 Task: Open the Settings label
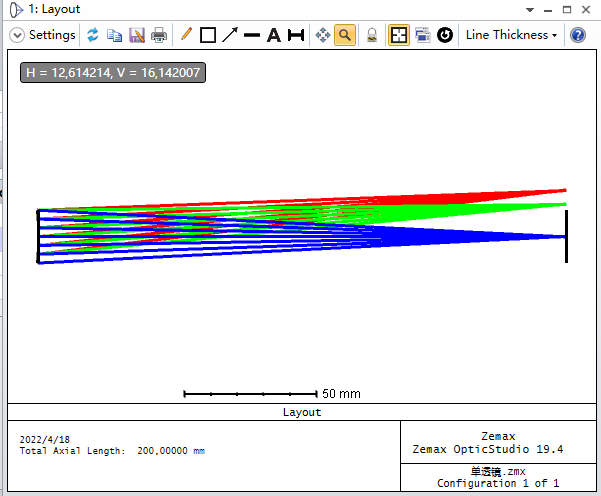tap(52, 35)
